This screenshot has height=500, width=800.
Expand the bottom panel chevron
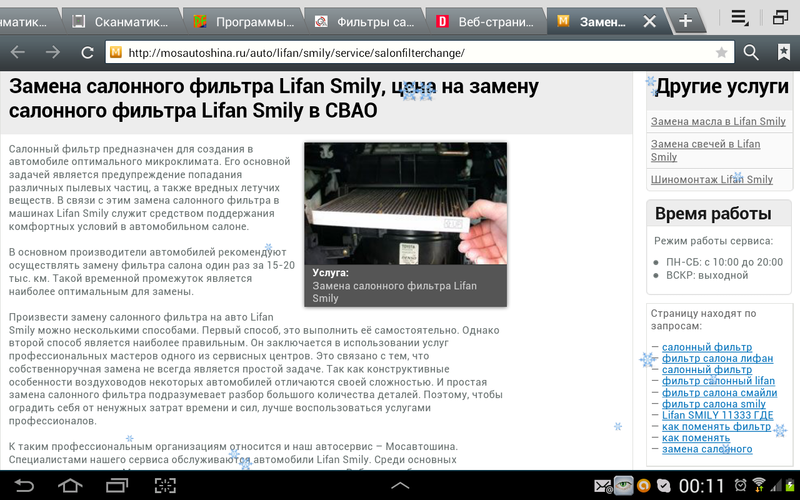click(x=400, y=486)
